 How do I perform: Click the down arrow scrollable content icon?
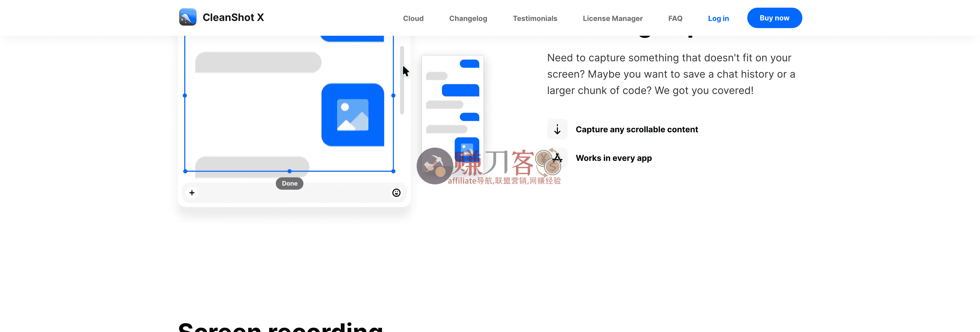point(557,129)
